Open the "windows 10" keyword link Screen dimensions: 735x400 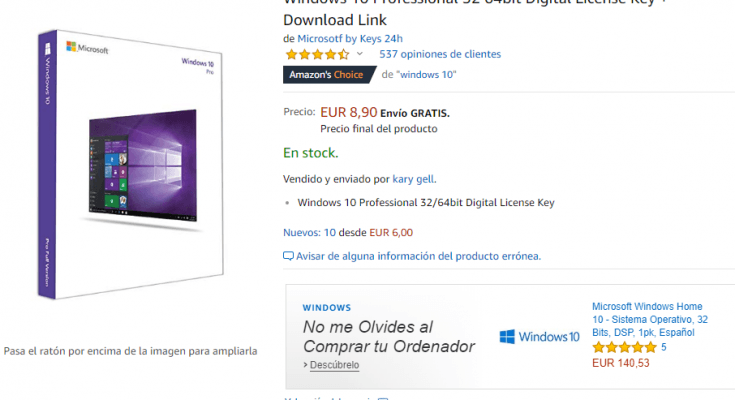pyautogui.click(x=426, y=75)
